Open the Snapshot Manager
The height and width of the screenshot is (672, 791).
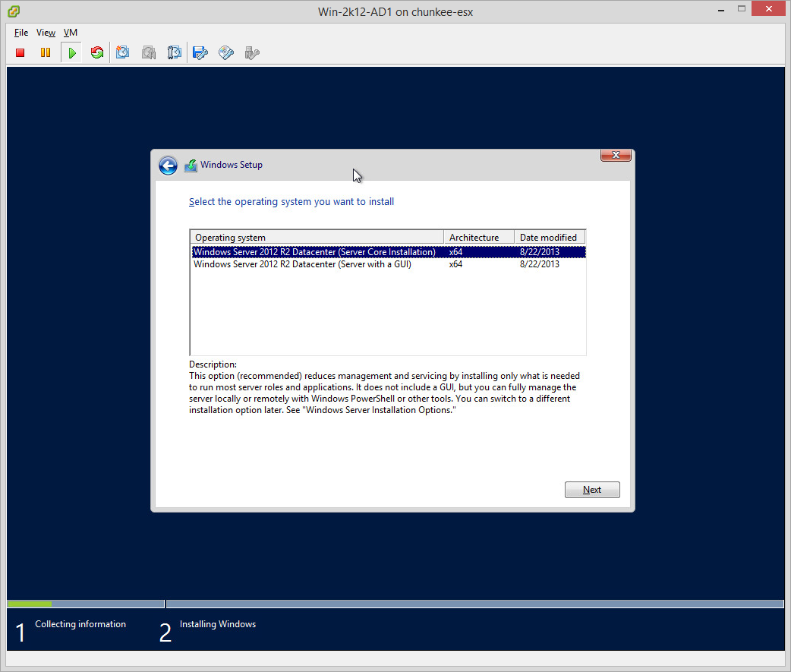click(x=175, y=53)
